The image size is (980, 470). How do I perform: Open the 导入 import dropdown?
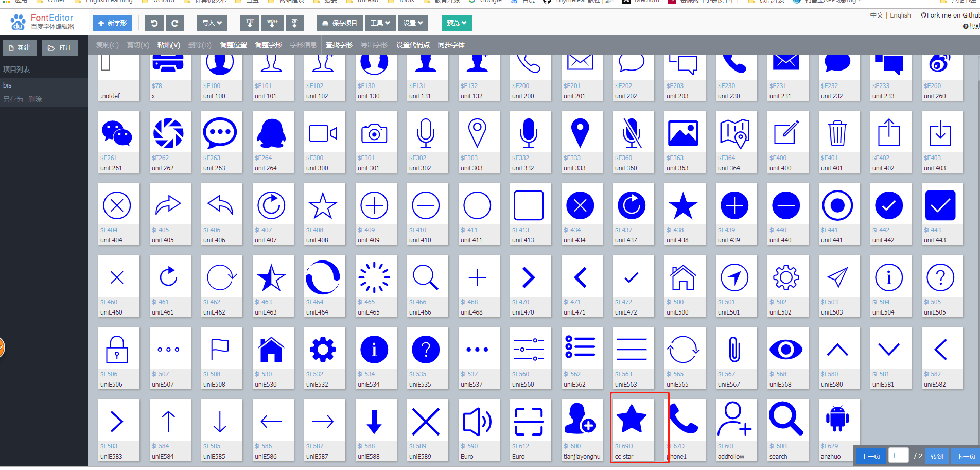point(212,23)
